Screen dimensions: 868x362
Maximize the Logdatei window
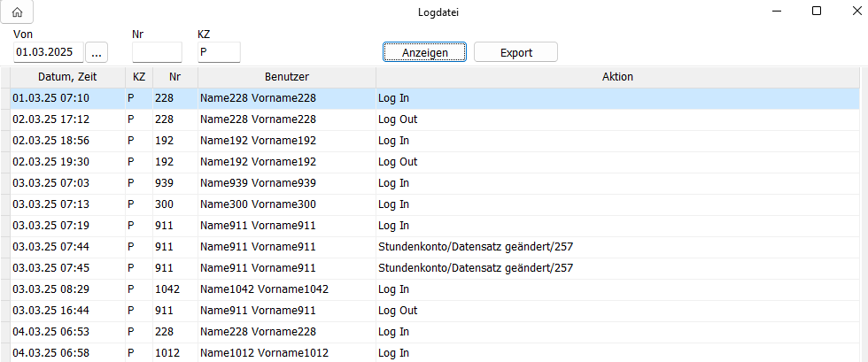(x=816, y=12)
